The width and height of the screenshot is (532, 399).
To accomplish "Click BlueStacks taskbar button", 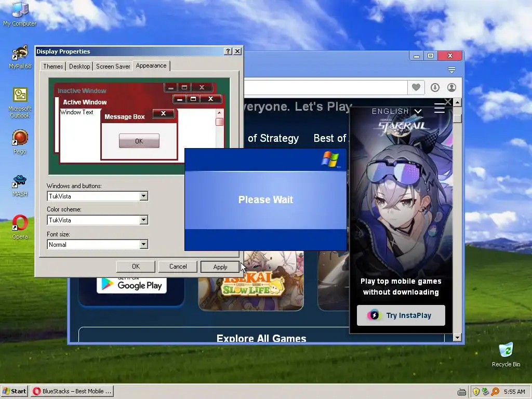I will tap(72, 391).
